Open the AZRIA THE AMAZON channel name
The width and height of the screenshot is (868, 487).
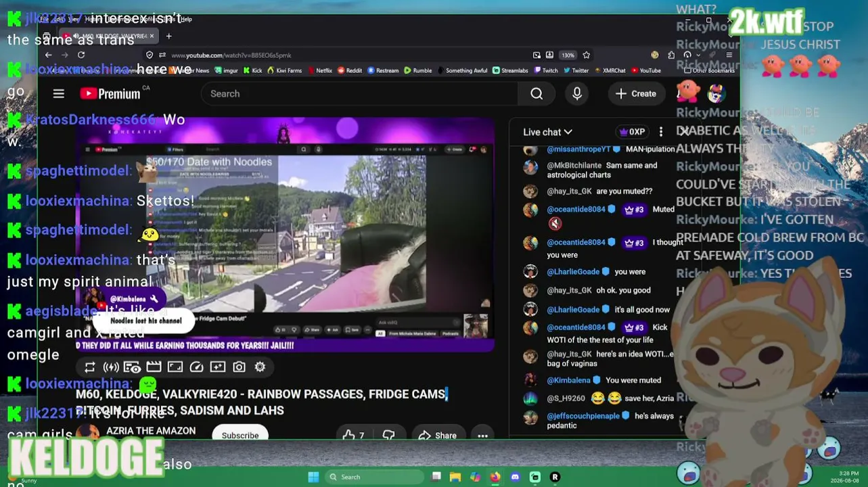point(151,431)
